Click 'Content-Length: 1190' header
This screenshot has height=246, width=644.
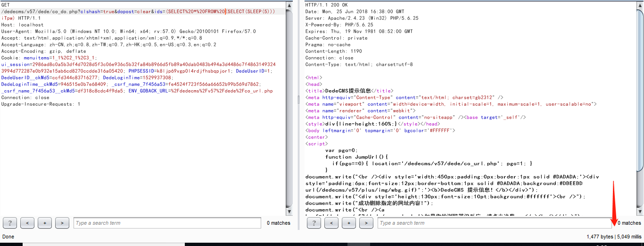point(333,51)
